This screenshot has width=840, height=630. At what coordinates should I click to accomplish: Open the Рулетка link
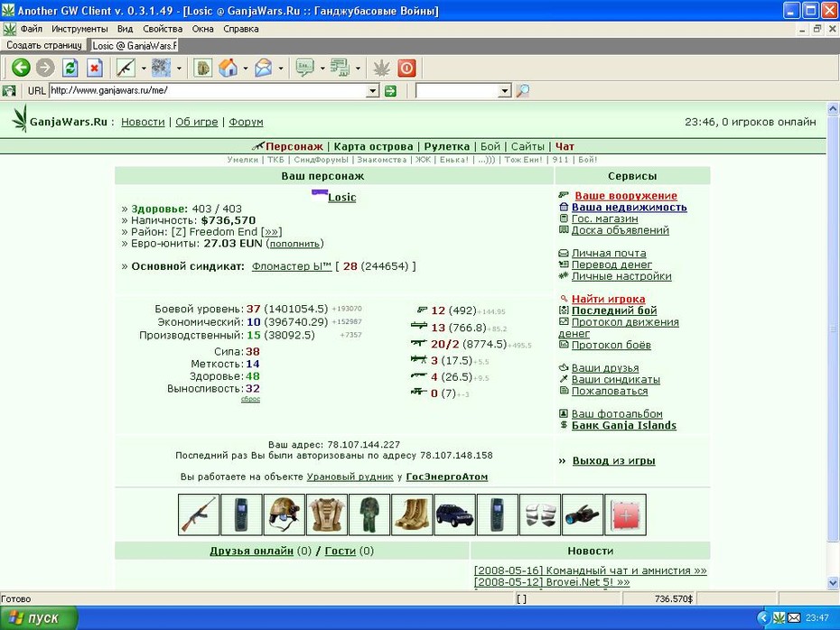[446, 146]
